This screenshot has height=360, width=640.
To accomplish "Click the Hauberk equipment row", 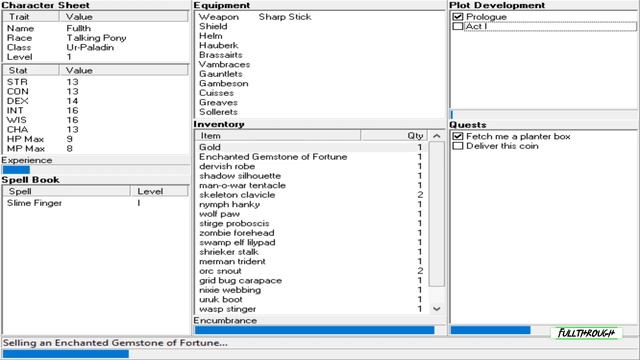I will (x=320, y=45).
